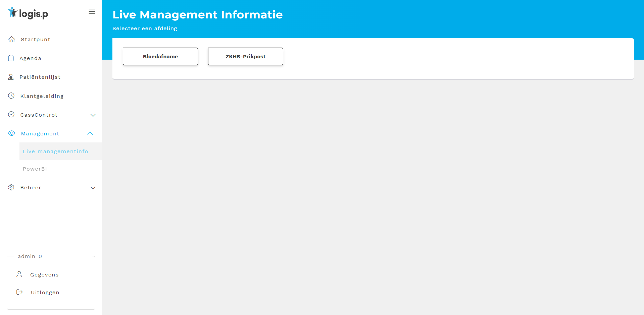
Task: Click the Gegevens user icon
Action: click(x=19, y=274)
